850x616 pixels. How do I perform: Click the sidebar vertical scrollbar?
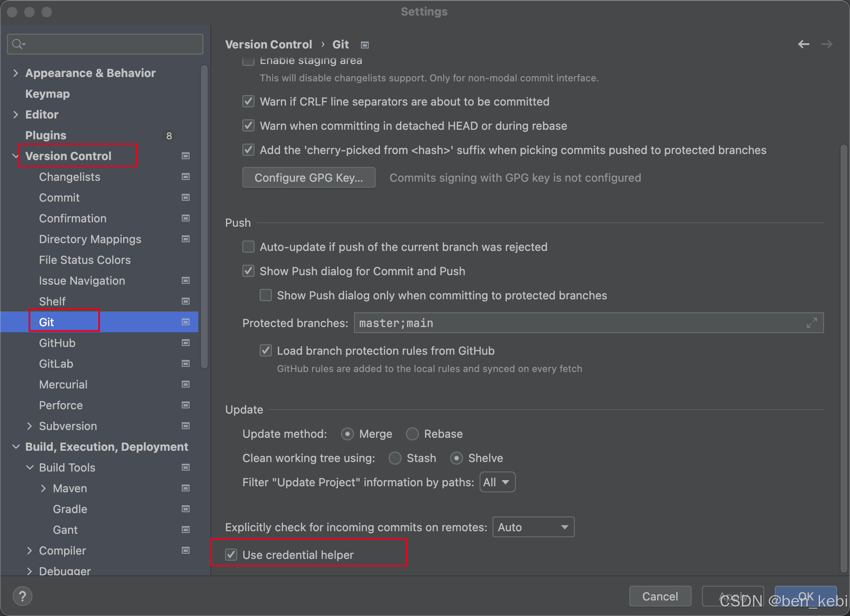[x=204, y=216]
